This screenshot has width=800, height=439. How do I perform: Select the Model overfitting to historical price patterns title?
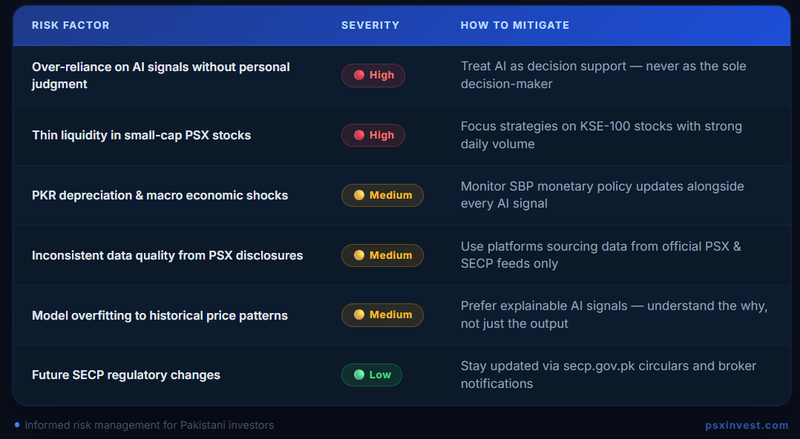click(160, 315)
